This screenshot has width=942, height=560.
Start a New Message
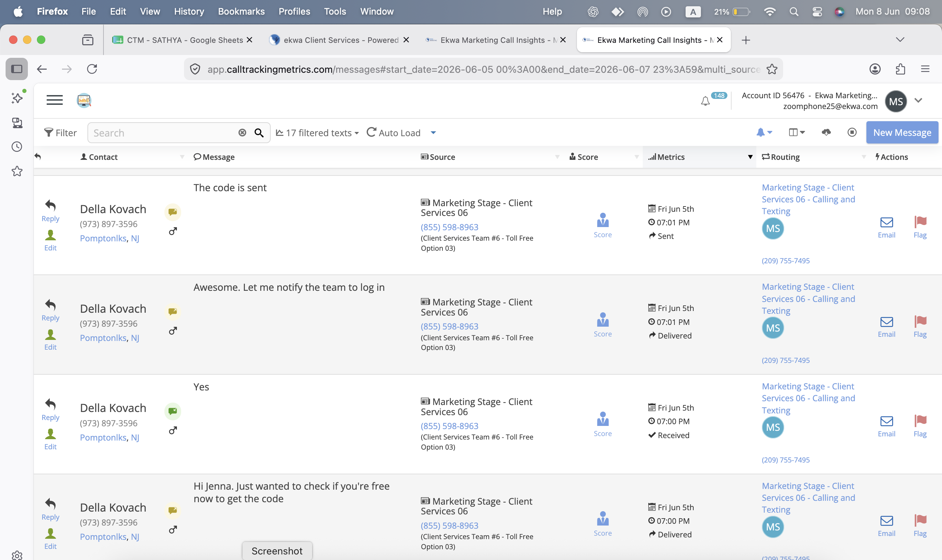pyautogui.click(x=902, y=132)
